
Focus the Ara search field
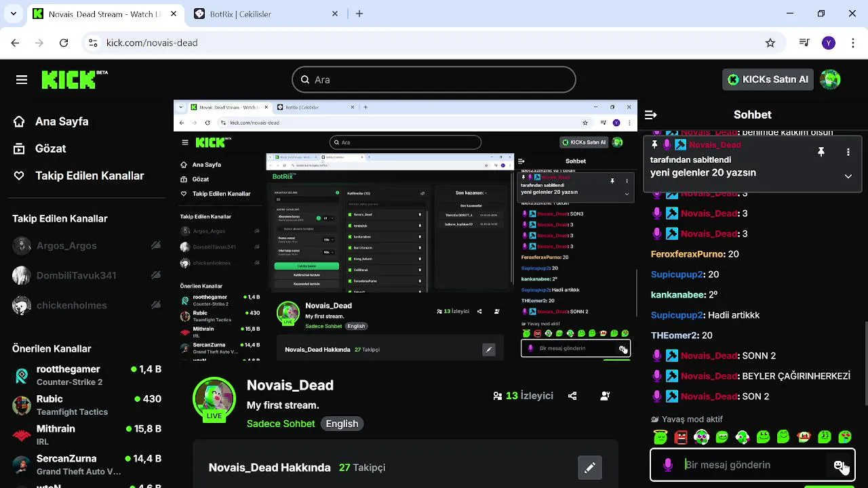[x=434, y=79]
